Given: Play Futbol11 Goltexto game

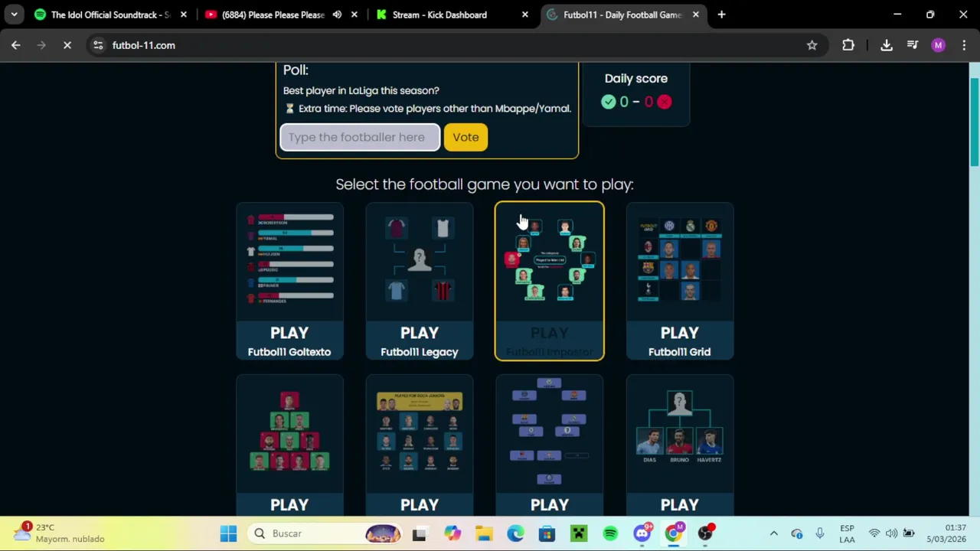Looking at the screenshot, I should pos(289,341).
